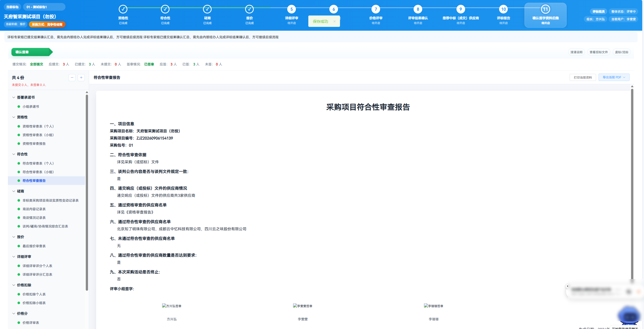644x329 pixels.
Task: Click the 01-测试标包1 package selector
Action: tap(44, 7)
